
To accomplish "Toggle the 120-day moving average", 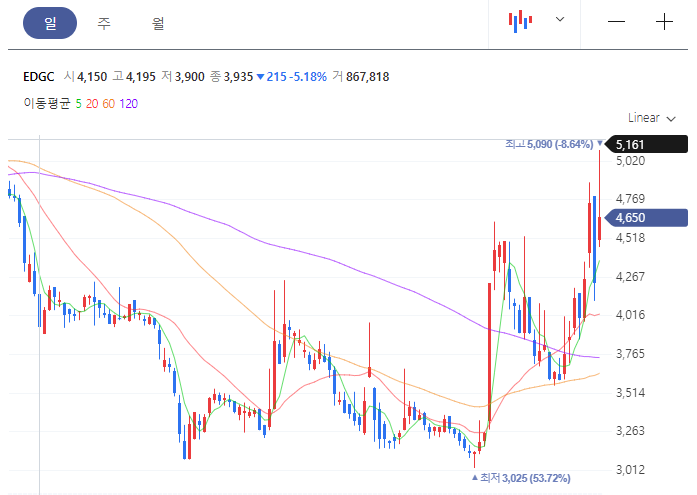I will point(128,104).
